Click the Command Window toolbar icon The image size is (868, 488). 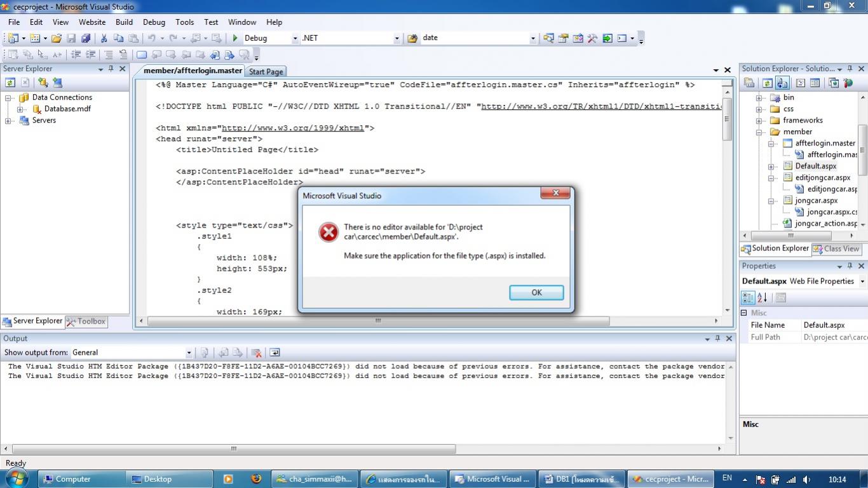pos(622,38)
